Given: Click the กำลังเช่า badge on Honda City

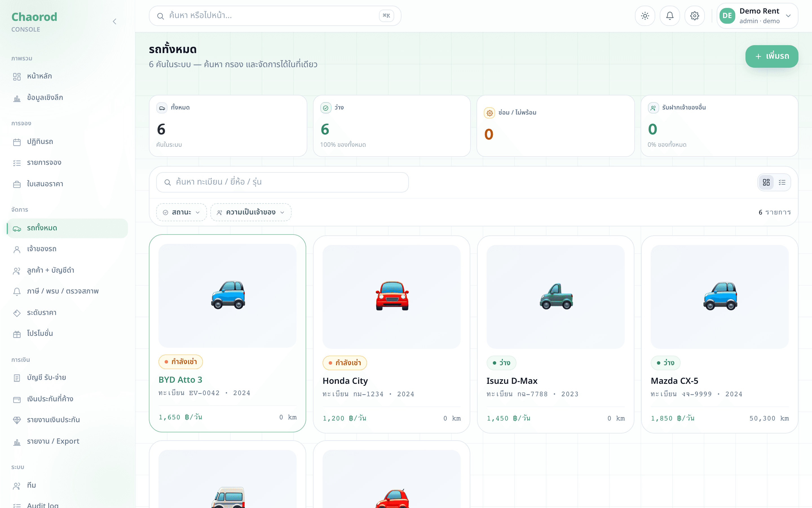Looking at the screenshot, I should 345,363.
